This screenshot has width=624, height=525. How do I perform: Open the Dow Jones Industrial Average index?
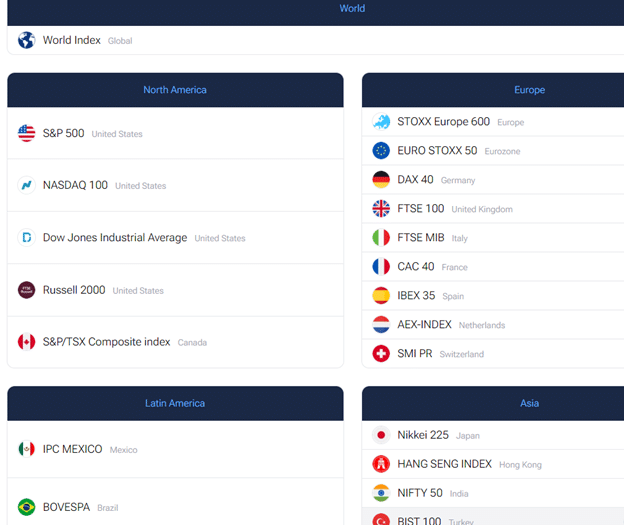(x=115, y=238)
